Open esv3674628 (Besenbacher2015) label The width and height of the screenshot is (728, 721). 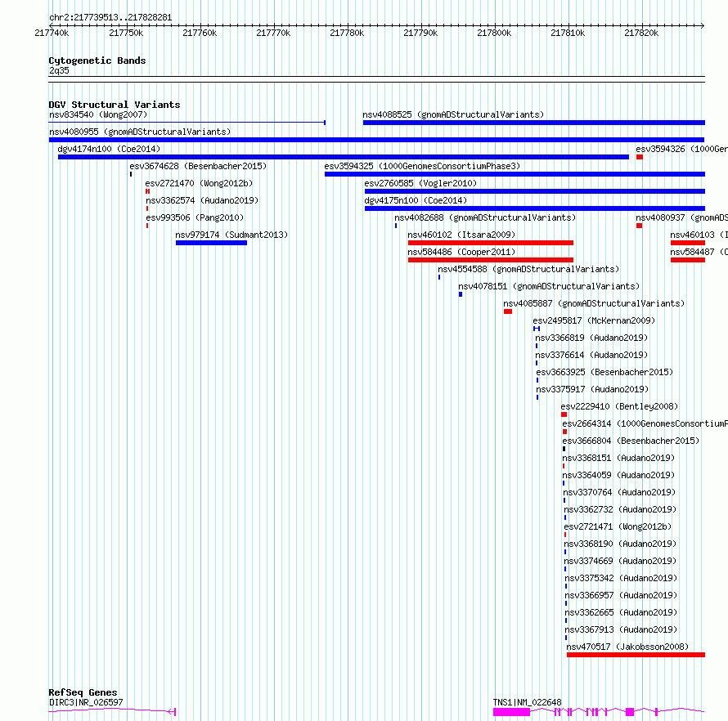pos(198,166)
